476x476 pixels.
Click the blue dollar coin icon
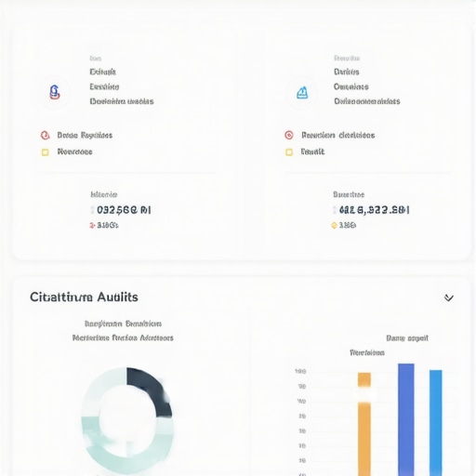pos(55,92)
